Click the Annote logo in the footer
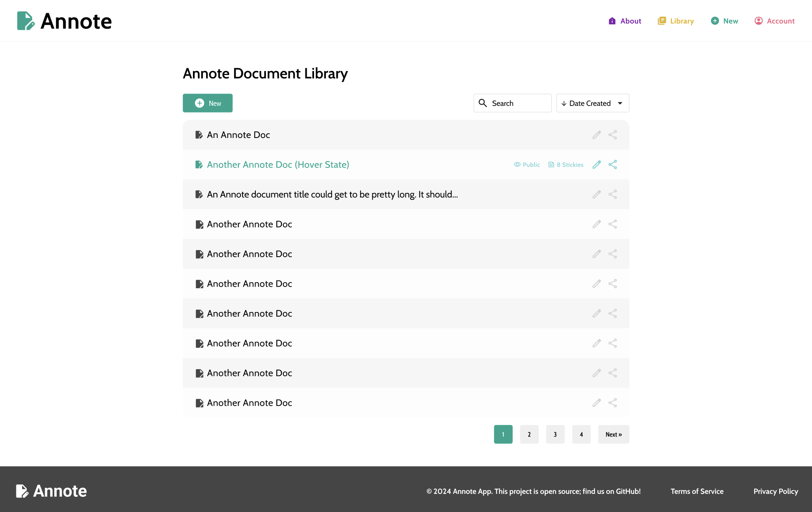Screen dimensions: 812x512 click(x=51, y=491)
